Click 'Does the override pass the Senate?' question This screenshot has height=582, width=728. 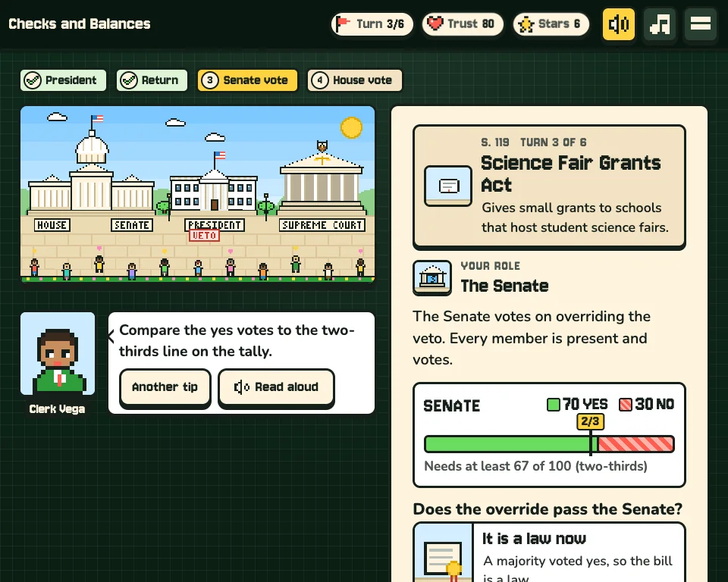click(x=548, y=509)
